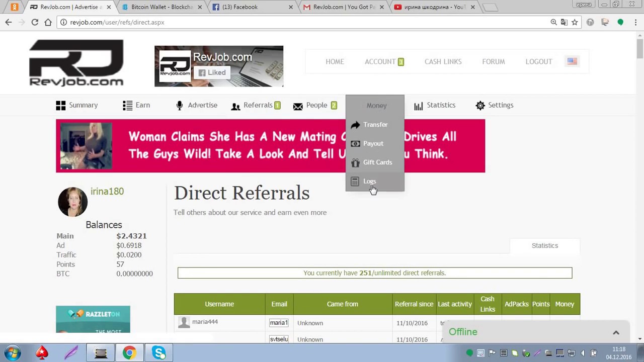
Task: Click browser home icon
Action: [x=48, y=22]
